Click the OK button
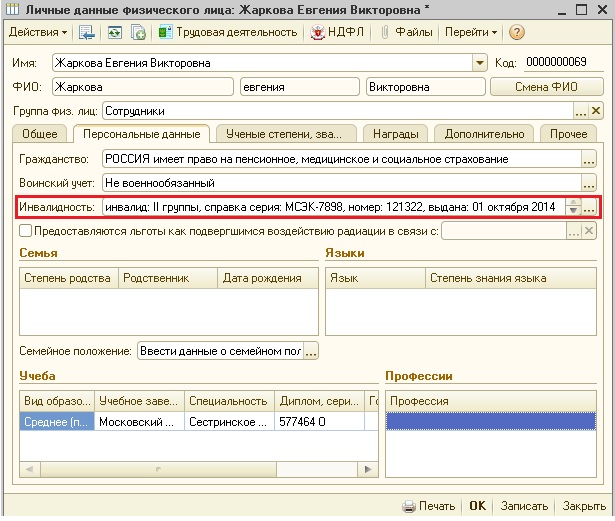This screenshot has width=615, height=521. point(477,506)
